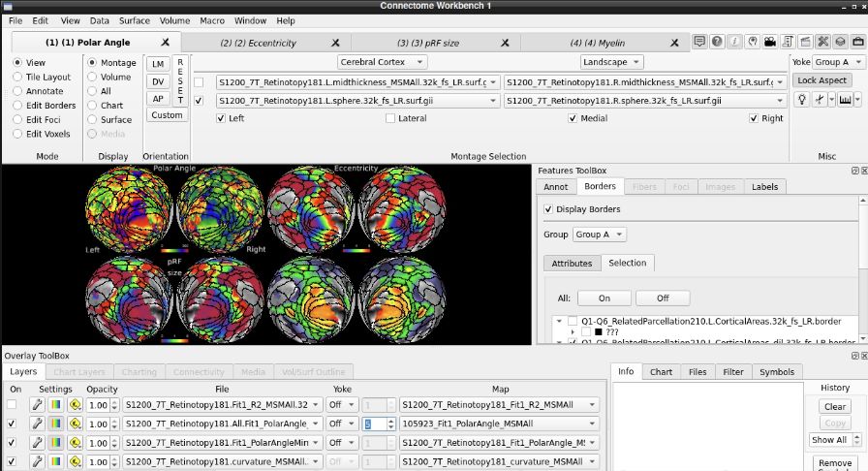Open the 105923_Fit1_PolarAngle_MSMAll map dropdown

coord(499,424)
